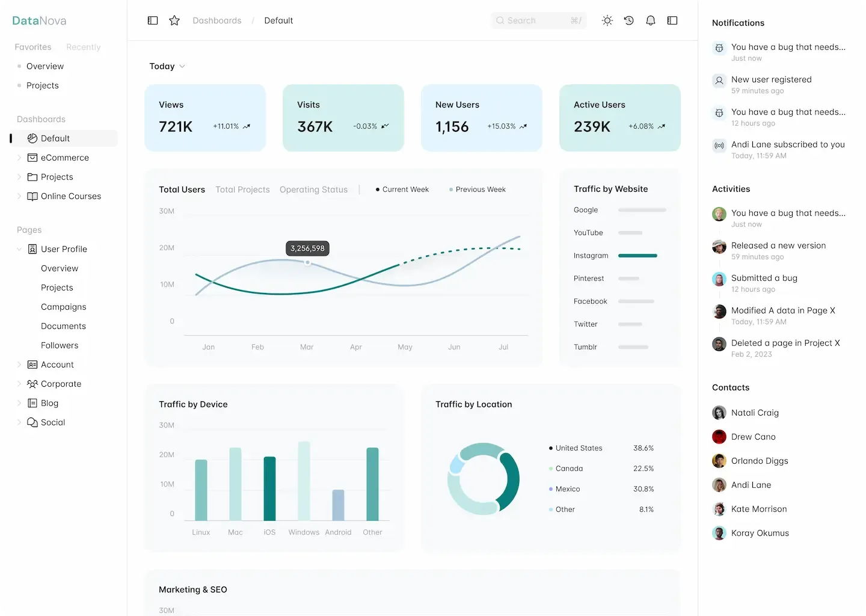866x616 pixels.
Task: Expand the User Profile section
Action: (x=63, y=248)
